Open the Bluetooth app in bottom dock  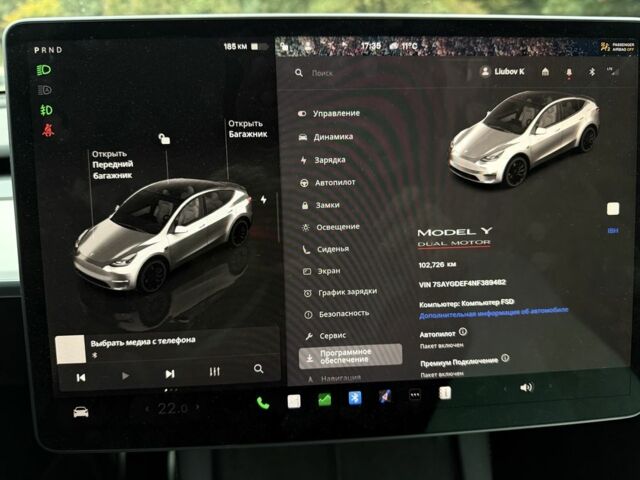[x=354, y=398]
